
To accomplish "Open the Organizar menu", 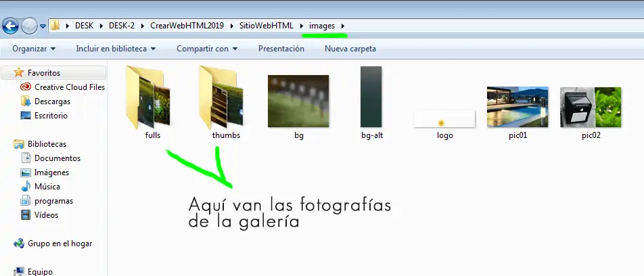I will [x=34, y=49].
